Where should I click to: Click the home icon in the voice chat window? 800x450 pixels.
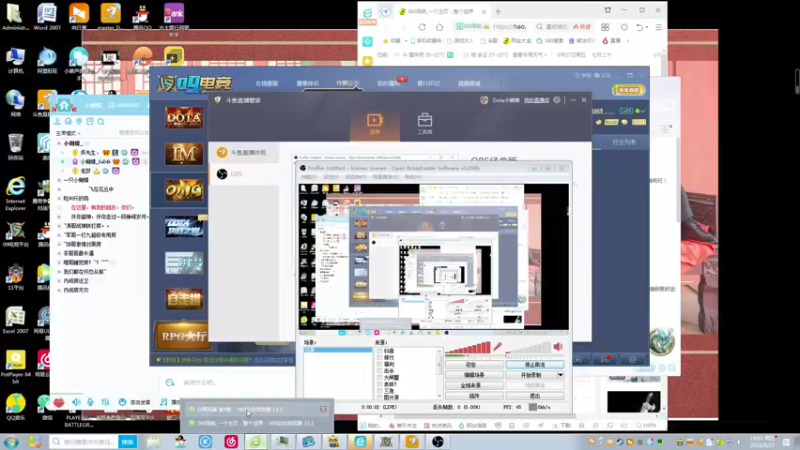point(64,106)
